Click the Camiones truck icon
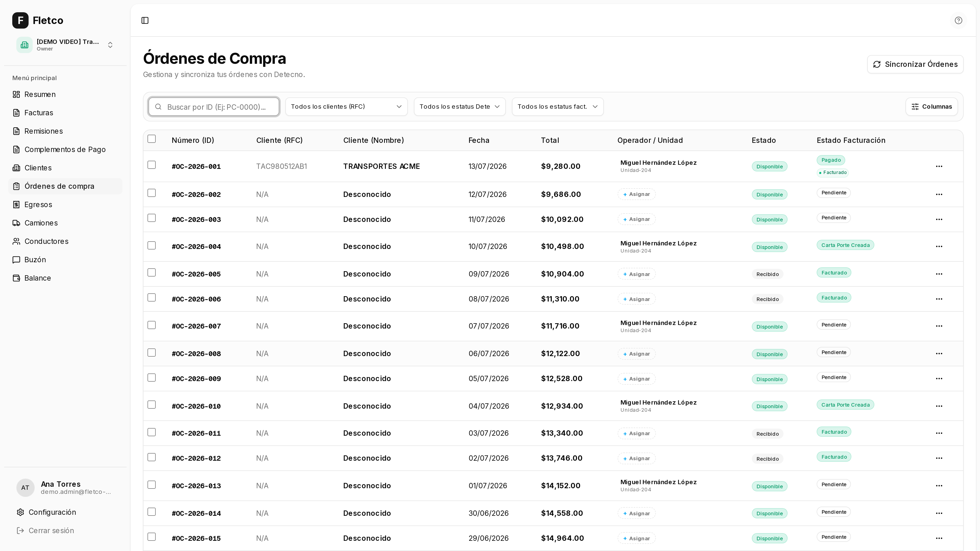This screenshot has width=980, height=551. (x=16, y=223)
